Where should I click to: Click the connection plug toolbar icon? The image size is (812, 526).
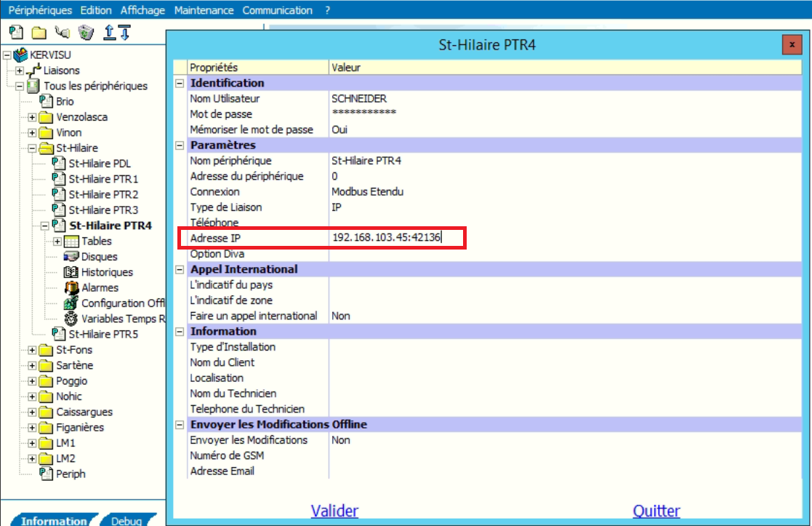(x=63, y=32)
